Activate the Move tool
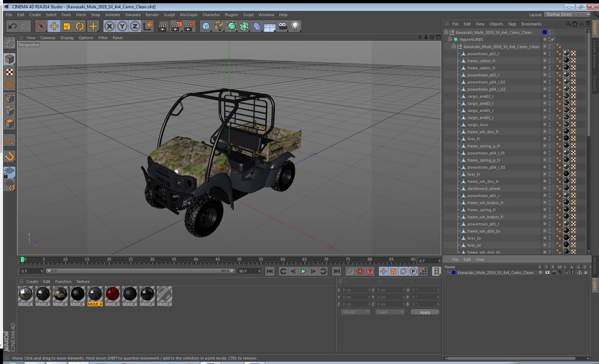 [54, 26]
